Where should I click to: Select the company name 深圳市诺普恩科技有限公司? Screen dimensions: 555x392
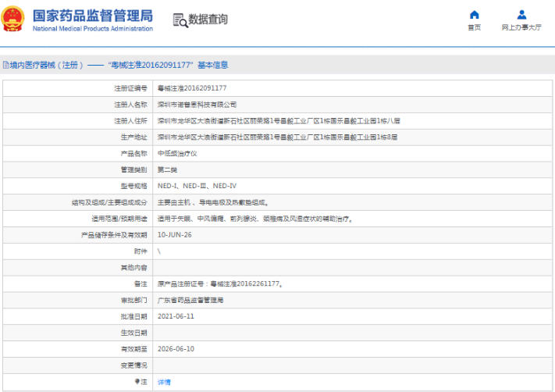[197, 105]
